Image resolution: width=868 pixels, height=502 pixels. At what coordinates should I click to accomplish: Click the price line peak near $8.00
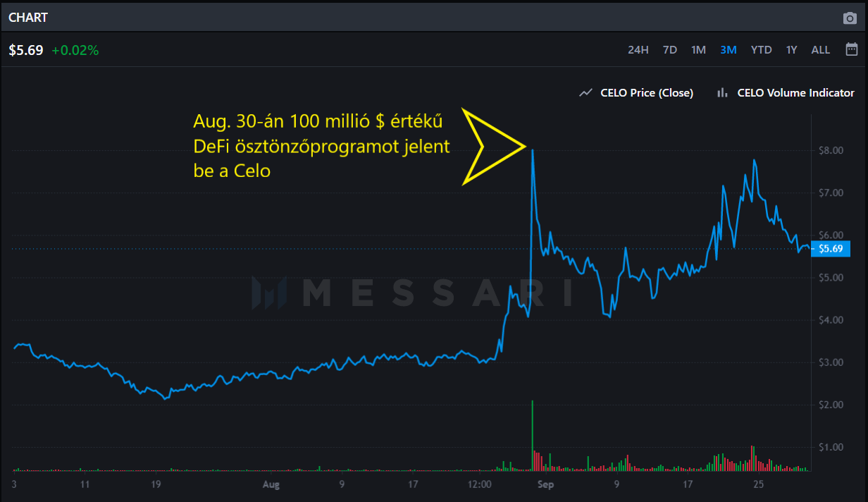point(533,150)
